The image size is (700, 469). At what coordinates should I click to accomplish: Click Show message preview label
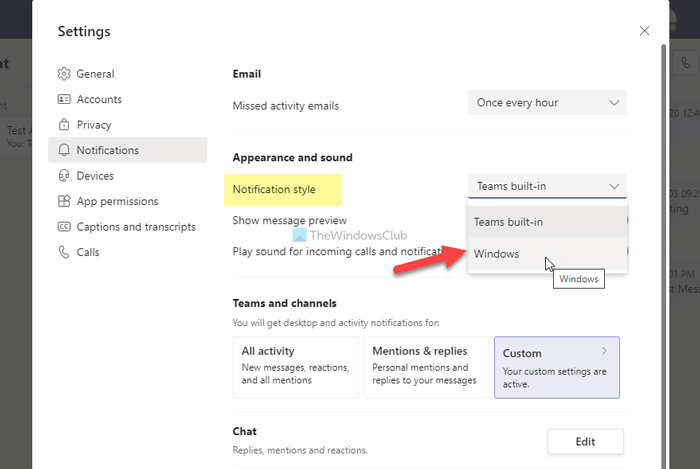click(289, 220)
